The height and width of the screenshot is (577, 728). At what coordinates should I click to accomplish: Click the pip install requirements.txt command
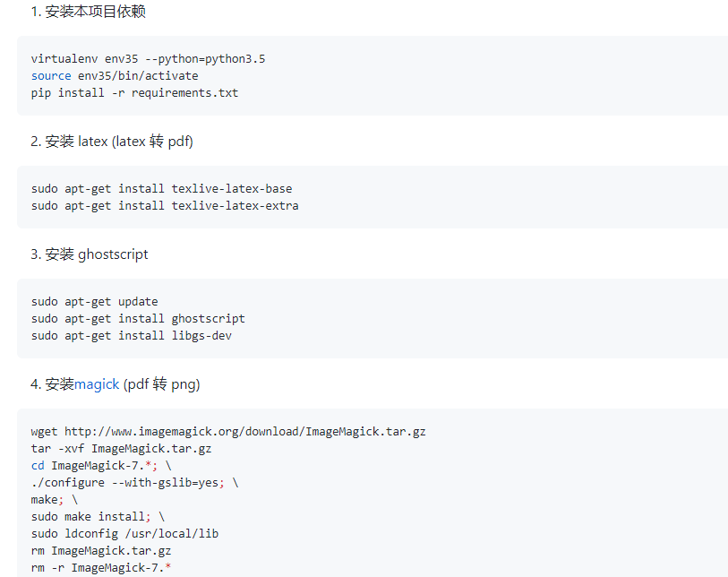pyautogui.click(x=134, y=93)
